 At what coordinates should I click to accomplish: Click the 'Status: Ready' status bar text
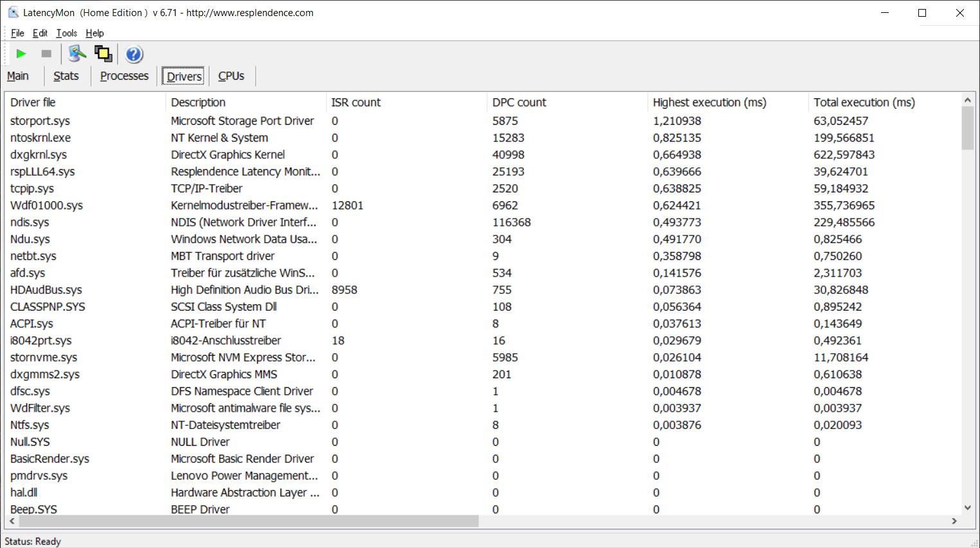[x=33, y=541]
